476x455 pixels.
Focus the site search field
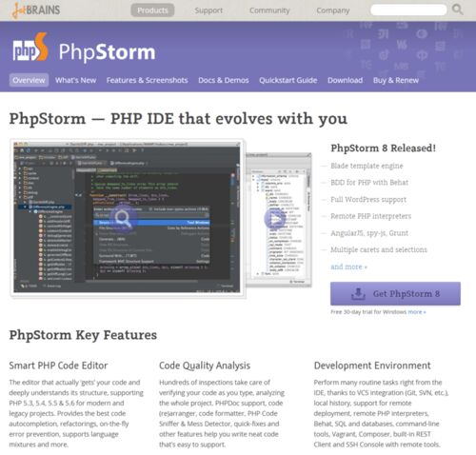point(408,10)
